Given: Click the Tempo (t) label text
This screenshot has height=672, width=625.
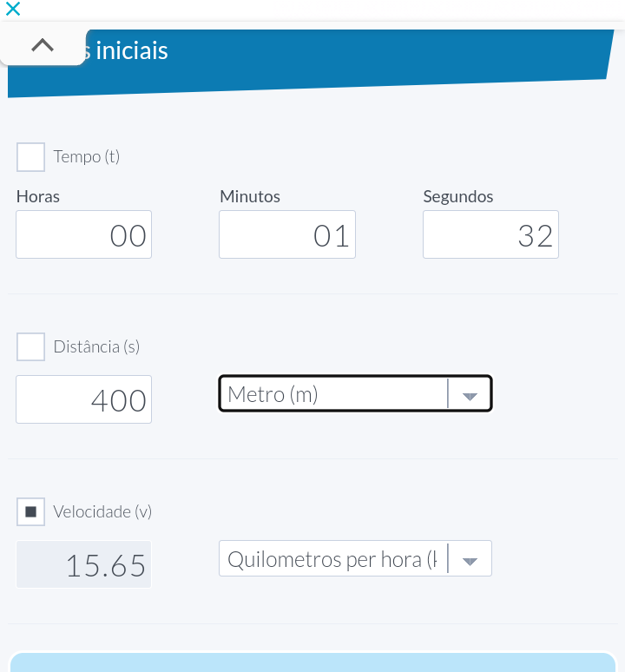Looking at the screenshot, I should (x=87, y=157).
